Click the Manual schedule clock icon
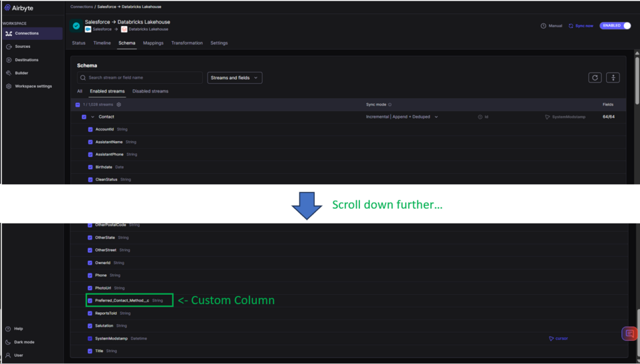640x364 pixels. 543,26
